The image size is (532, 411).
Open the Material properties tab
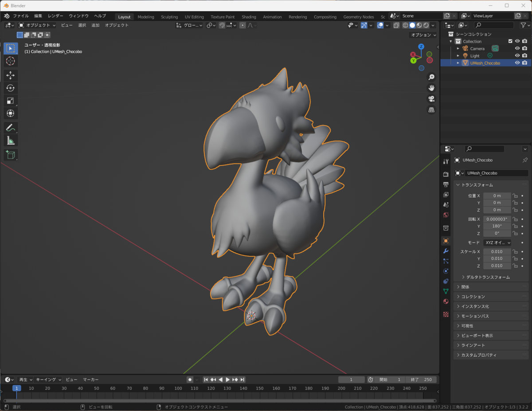446,301
